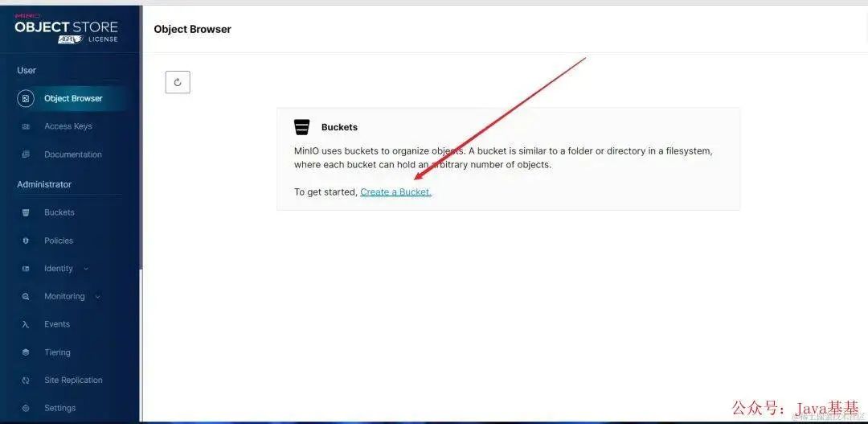Click the refresh icon button

click(x=178, y=82)
